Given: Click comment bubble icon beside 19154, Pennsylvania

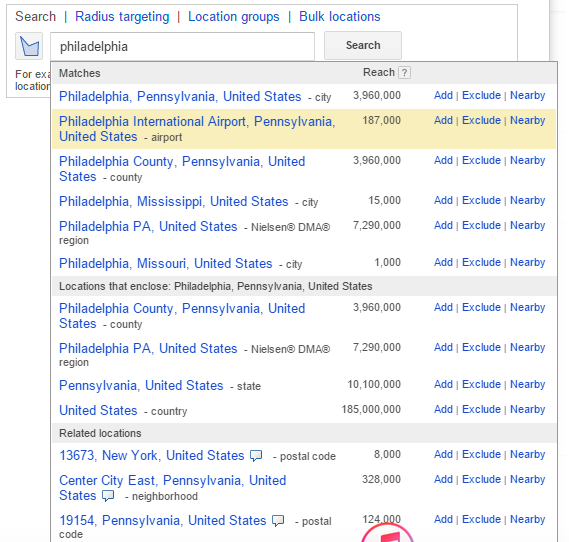Looking at the screenshot, I should coord(278,521).
